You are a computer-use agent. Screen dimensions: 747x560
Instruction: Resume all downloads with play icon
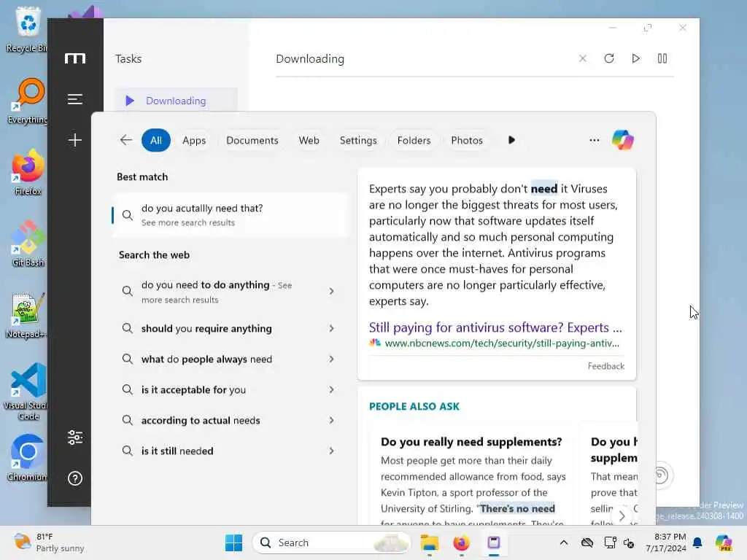coord(635,58)
